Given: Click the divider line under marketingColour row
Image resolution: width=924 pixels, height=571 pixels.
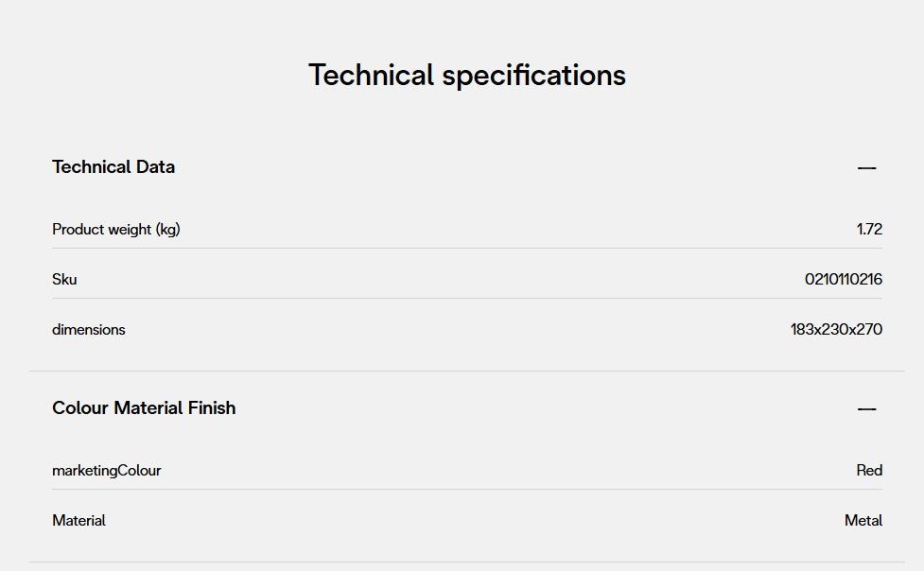Looking at the screenshot, I should tap(467, 489).
